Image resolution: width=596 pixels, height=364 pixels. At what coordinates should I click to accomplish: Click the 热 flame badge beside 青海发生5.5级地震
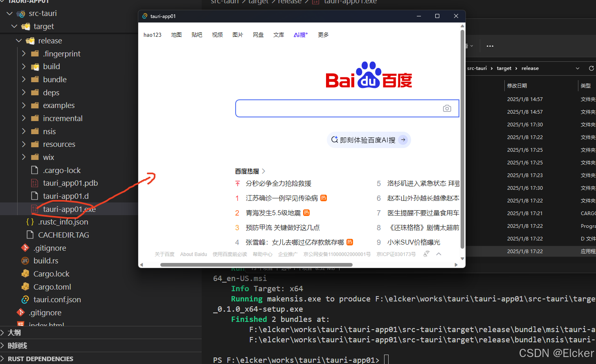click(306, 213)
